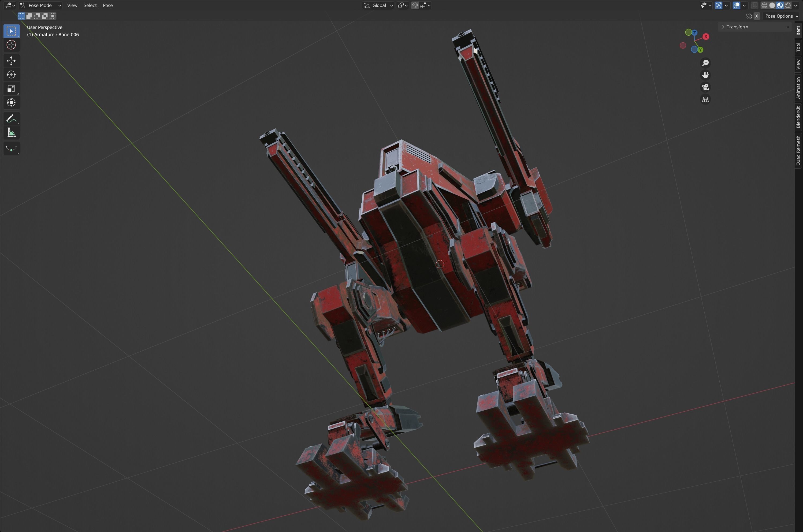Viewport: 803px width, 532px height.
Task: Click the zoom viewport magnifier icon
Action: 705,63
